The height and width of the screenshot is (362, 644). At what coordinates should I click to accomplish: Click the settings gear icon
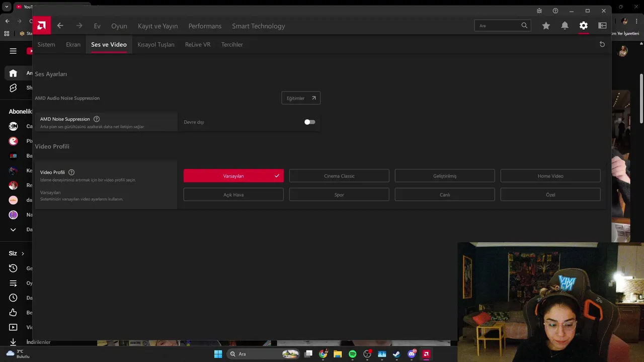584,26
